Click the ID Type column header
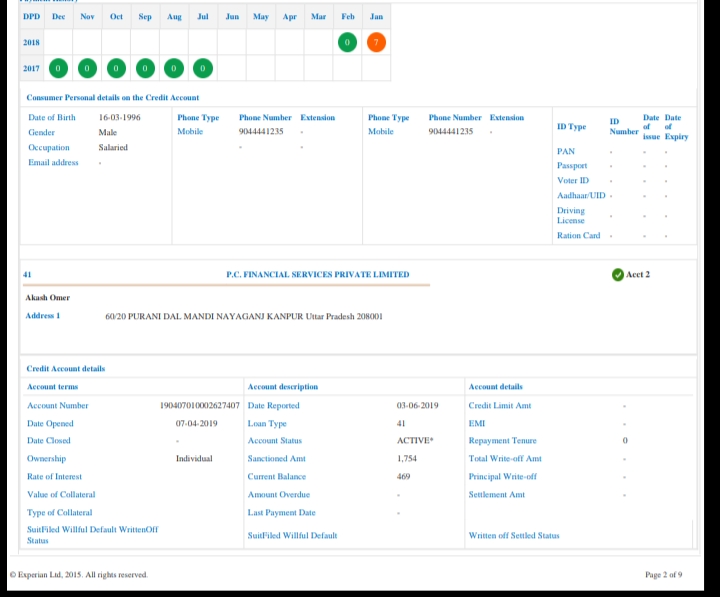This screenshot has height=597, width=720. tap(571, 127)
